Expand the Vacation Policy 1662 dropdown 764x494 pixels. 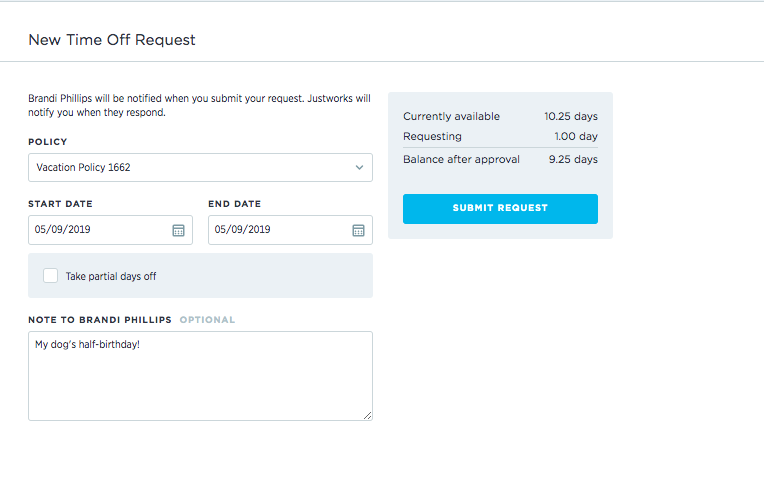click(200, 168)
